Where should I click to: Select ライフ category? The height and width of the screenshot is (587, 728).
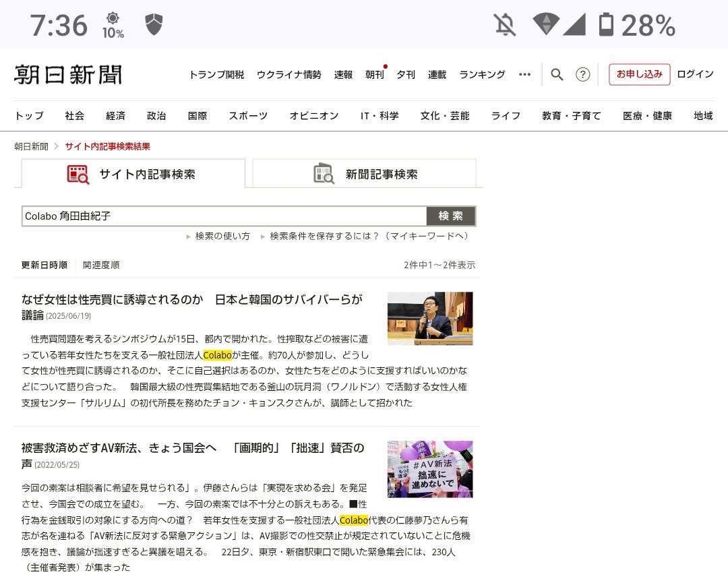click(x=506, y=115)
